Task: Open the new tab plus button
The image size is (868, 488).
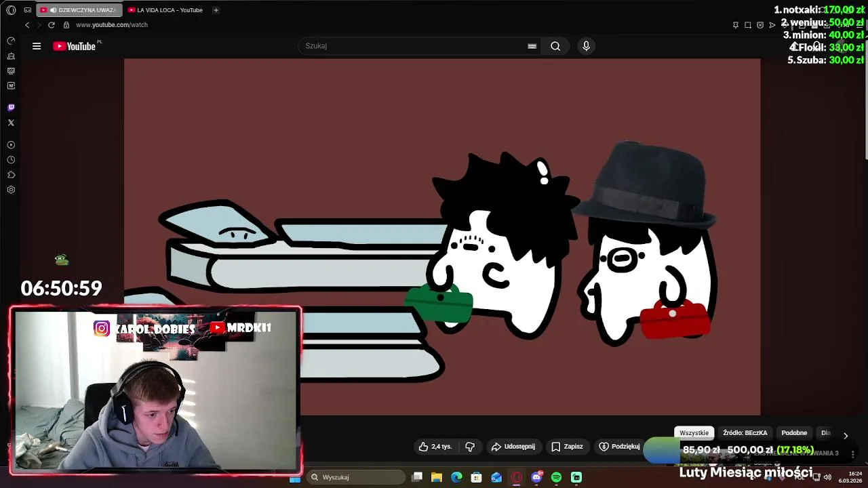Action: coord(216,10)
